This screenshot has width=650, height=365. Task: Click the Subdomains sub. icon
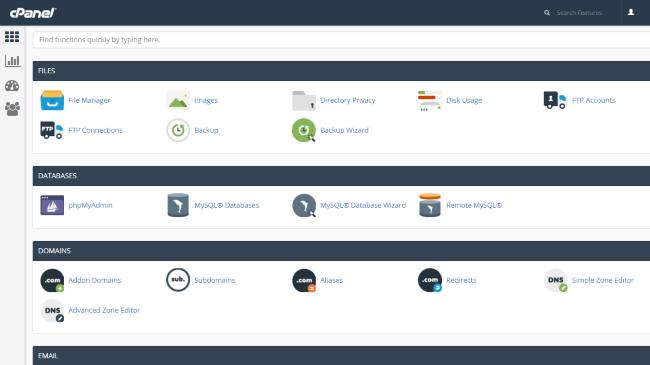[178, 280]
